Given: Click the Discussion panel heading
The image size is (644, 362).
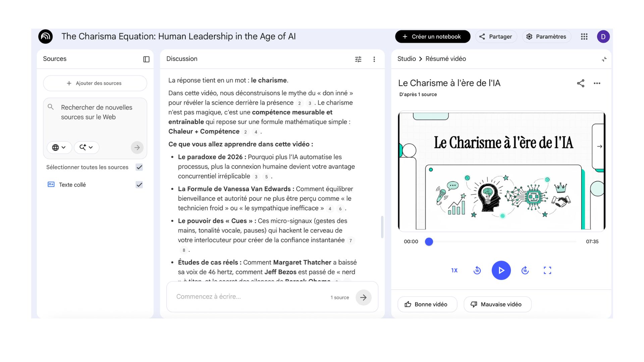Looking at the screenshot, I should point(182,59).
